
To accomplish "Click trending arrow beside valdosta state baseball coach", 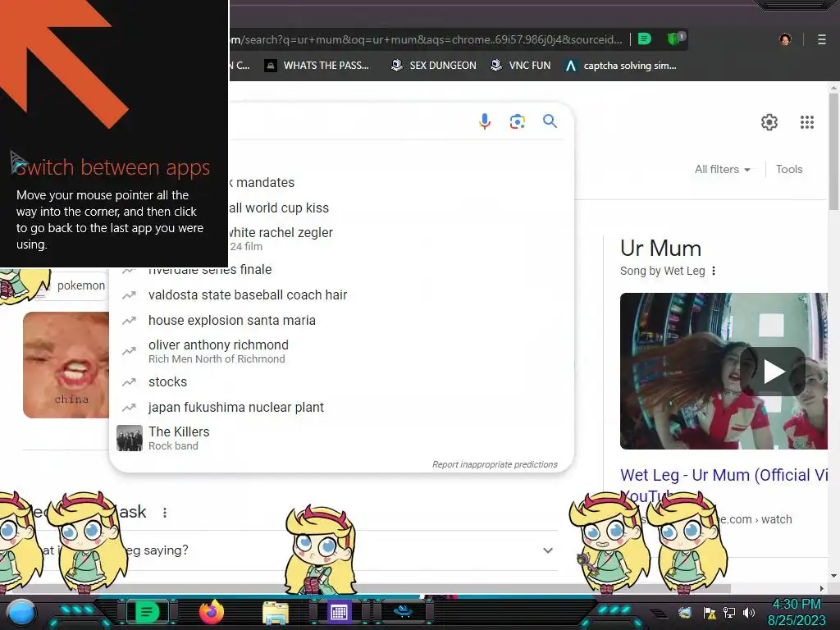I will tap(129, 295).
